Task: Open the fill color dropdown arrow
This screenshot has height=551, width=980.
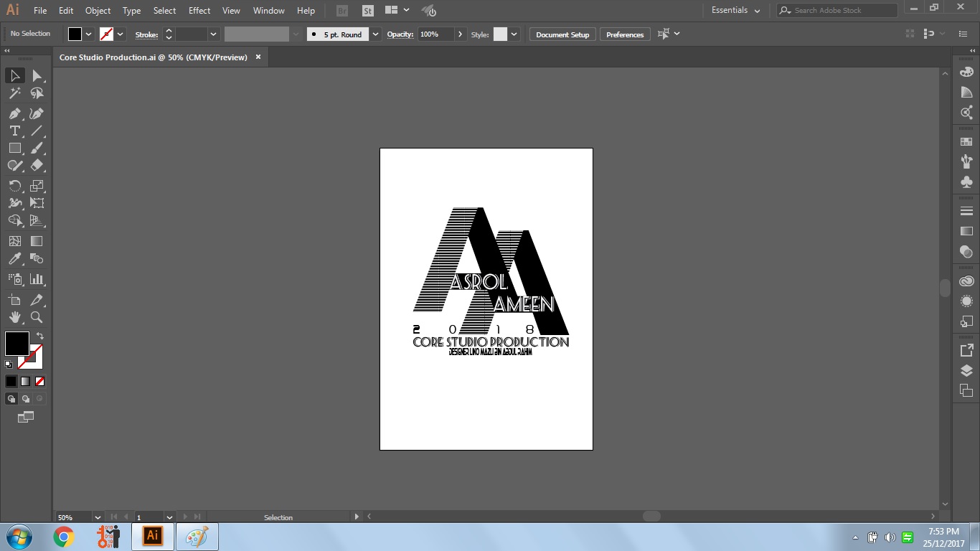Action: pyautogui.click(x=89, y=34)
